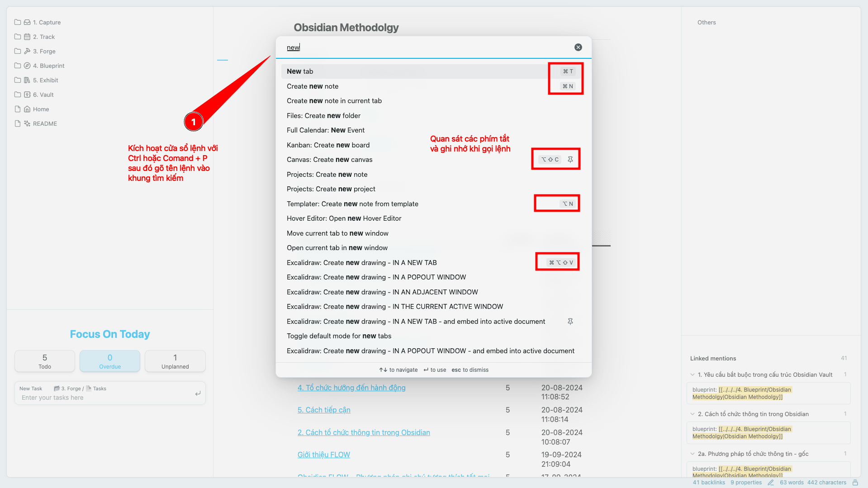Select the hammer icon beside 3. Forge
This screenshot has height=488, width=868.
tap(26, 51)
